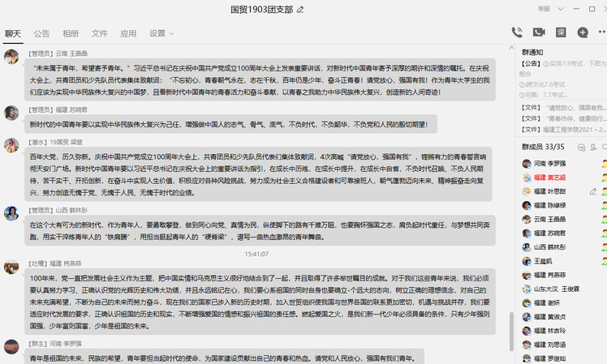Open dropdown arrow next to 举报
The width and height of the screenshot is (607, 364).
(560, 9)
